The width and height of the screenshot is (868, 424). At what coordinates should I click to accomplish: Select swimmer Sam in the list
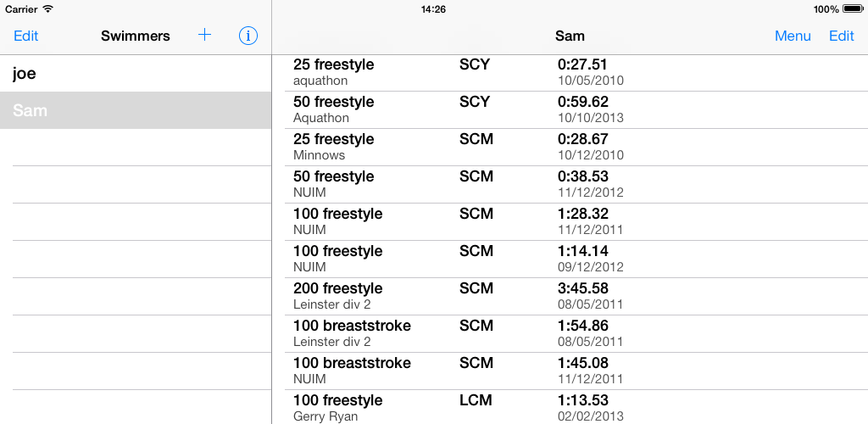point(136,111)
